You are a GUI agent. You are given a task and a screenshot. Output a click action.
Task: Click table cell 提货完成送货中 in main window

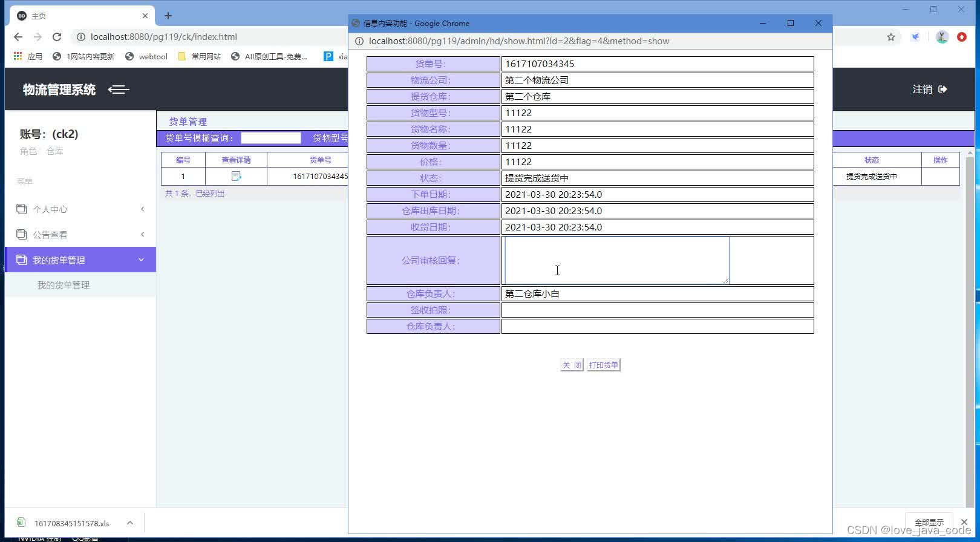tap(872, 176)
